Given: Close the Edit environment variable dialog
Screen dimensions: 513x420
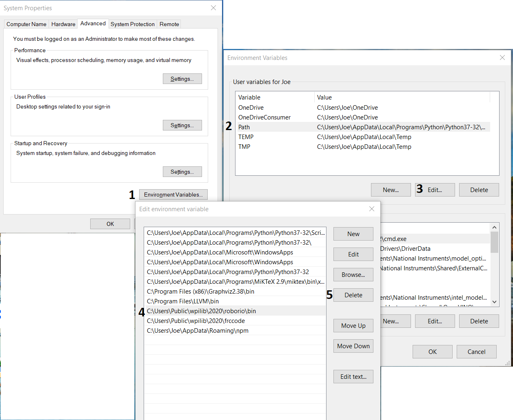Looking at the screenshot, I should [371, 209].
